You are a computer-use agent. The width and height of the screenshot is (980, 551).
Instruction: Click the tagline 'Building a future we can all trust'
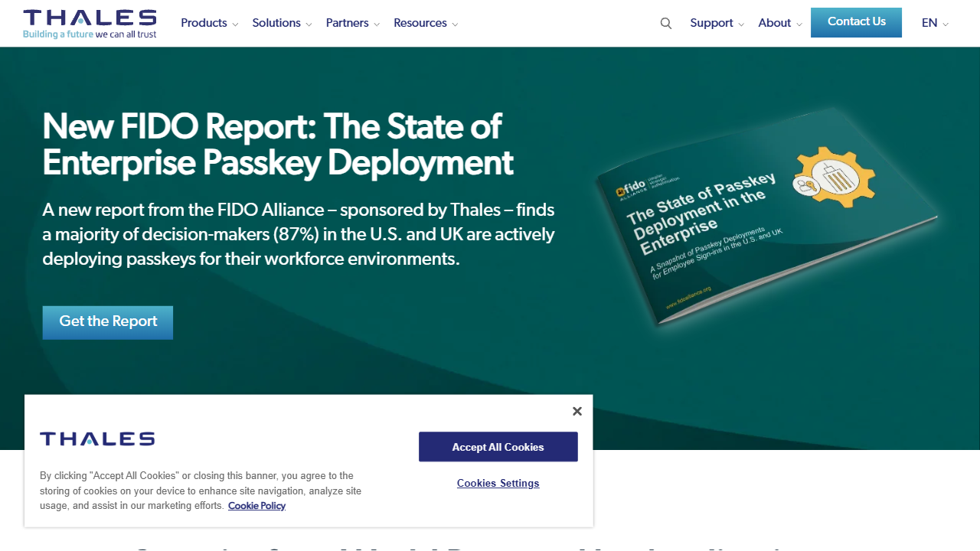[x=90, y=34]
